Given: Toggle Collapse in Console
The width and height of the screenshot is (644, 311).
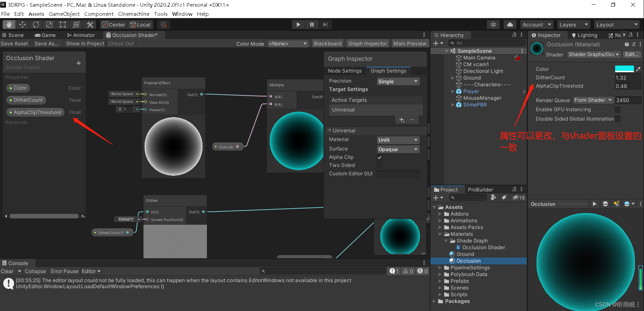Looking at the screenshot, I should coord(35,271).
